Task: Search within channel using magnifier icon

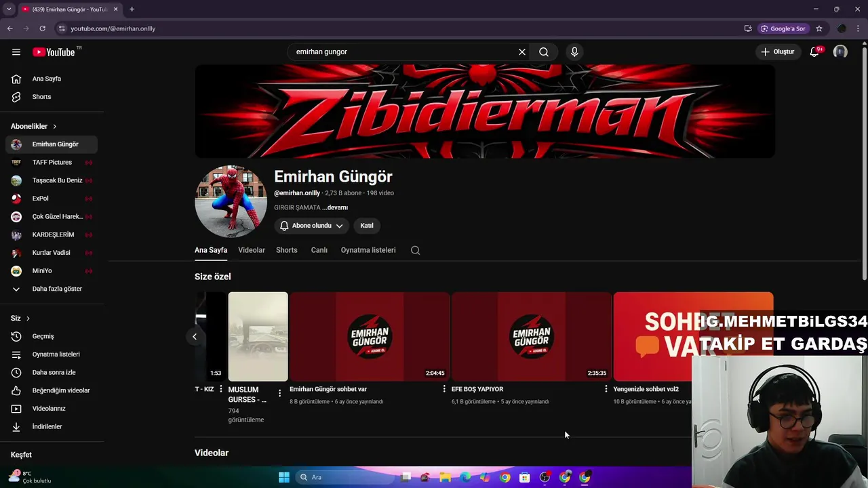Action: click(416, 250)
